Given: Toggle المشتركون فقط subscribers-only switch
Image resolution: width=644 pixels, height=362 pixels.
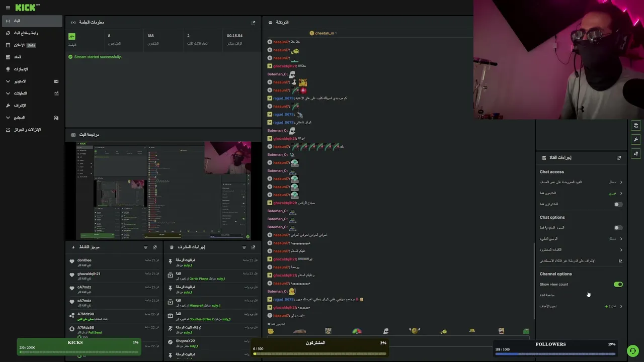Looking at the screenshot, I should click(618, 204).
